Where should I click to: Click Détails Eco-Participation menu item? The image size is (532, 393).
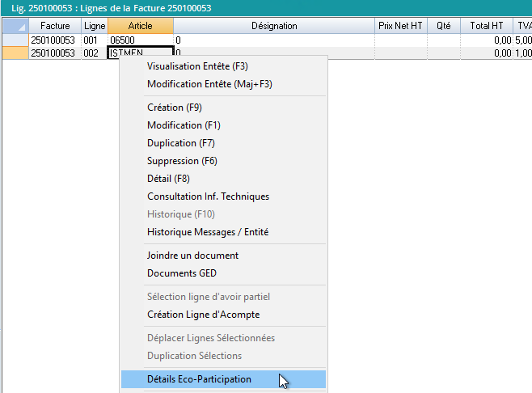click(x=199, y=379)
